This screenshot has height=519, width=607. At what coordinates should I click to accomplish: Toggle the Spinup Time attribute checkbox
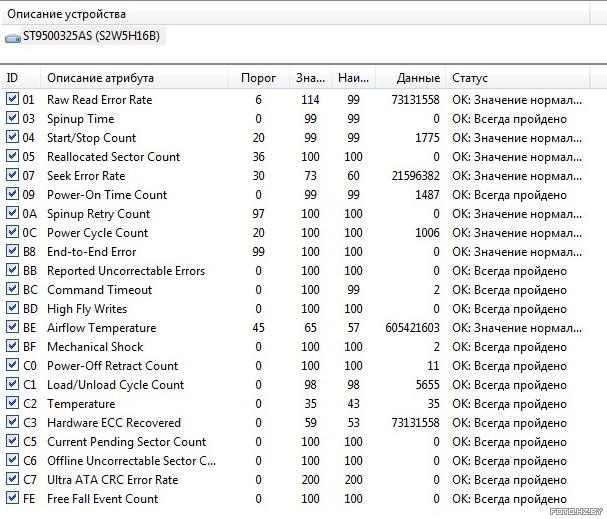click(x=12, y=119)
